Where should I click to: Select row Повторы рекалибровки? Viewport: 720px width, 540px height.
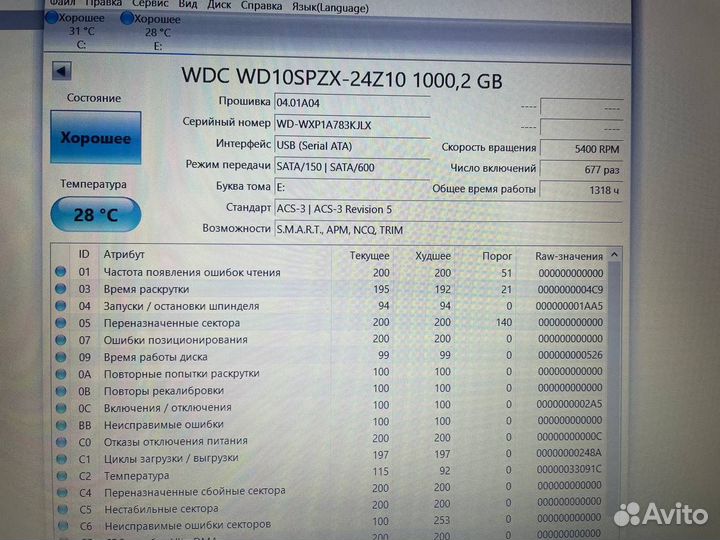click(x=329, y=389)
